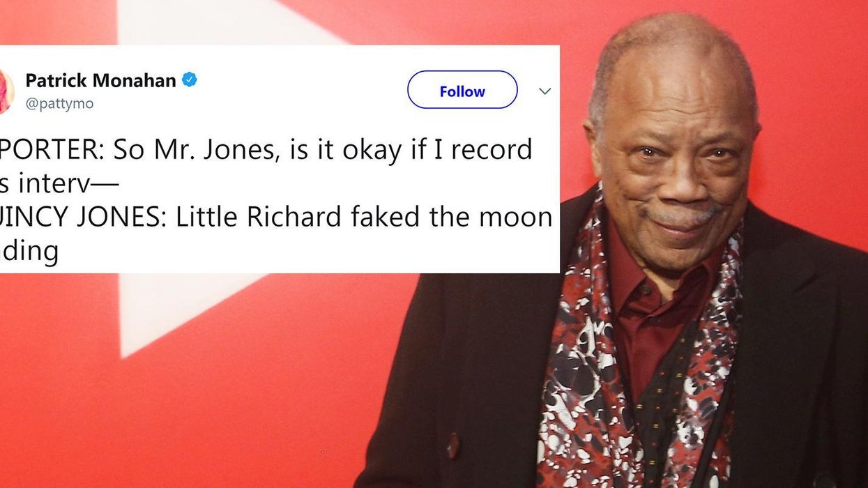Click the word 'record' in the tweet

(491, 151)
